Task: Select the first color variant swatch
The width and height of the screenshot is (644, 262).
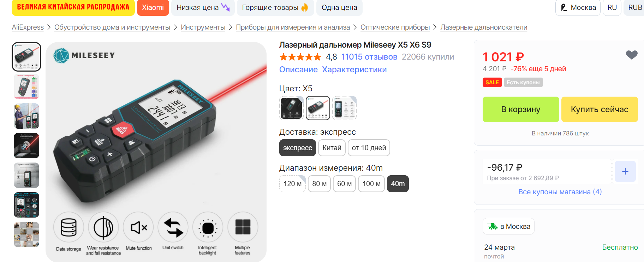Action: click(x=291, y=108)
